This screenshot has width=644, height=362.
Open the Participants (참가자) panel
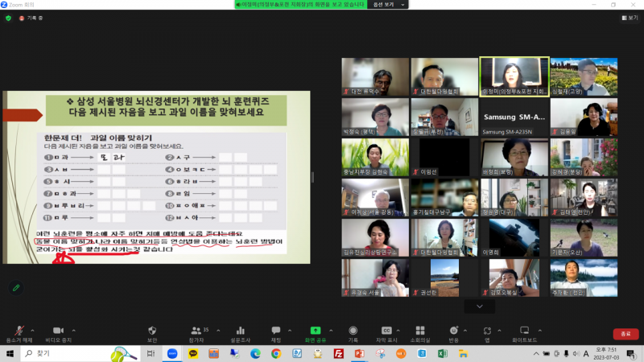(196, 331)
